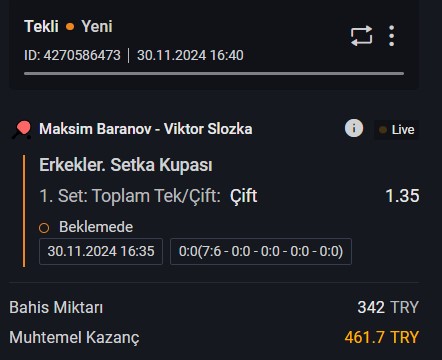Click the Live status dot
This screenshot has width=442, height=360.
(383, 130)
